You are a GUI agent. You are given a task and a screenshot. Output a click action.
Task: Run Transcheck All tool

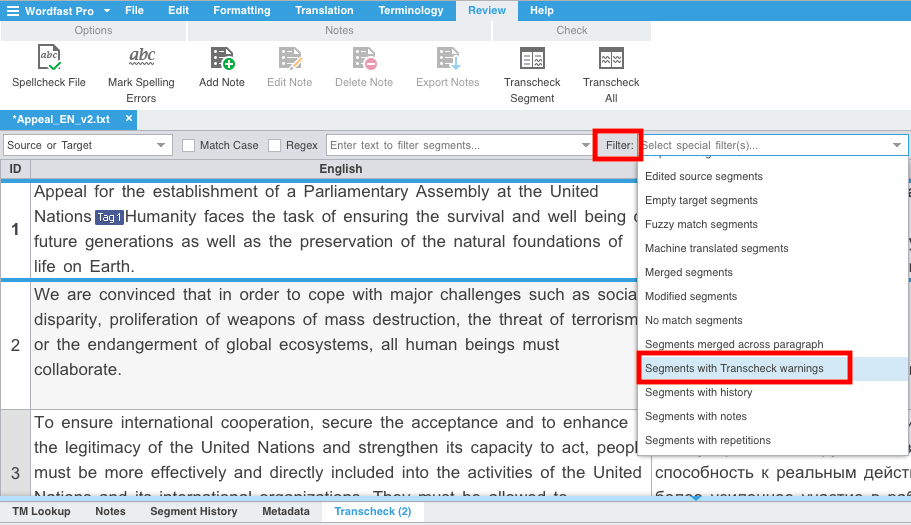pyautogui.click(x=611, y=58)
